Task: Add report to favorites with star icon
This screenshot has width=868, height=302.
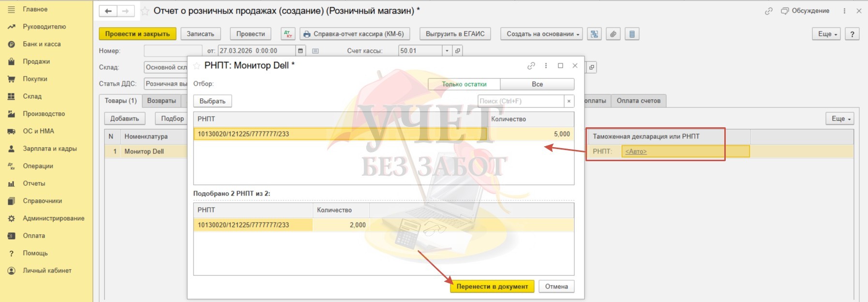Action: 145,11
